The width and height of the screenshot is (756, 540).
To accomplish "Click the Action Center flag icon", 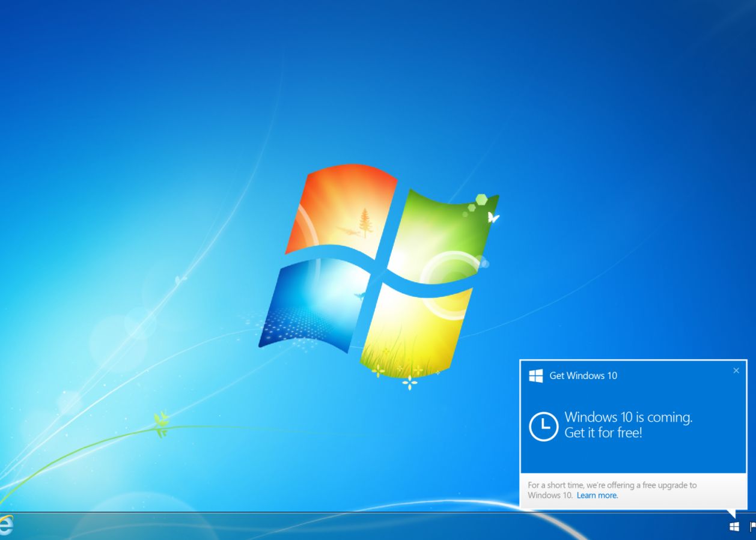I will pyautogui.click(x=751, y=526).
